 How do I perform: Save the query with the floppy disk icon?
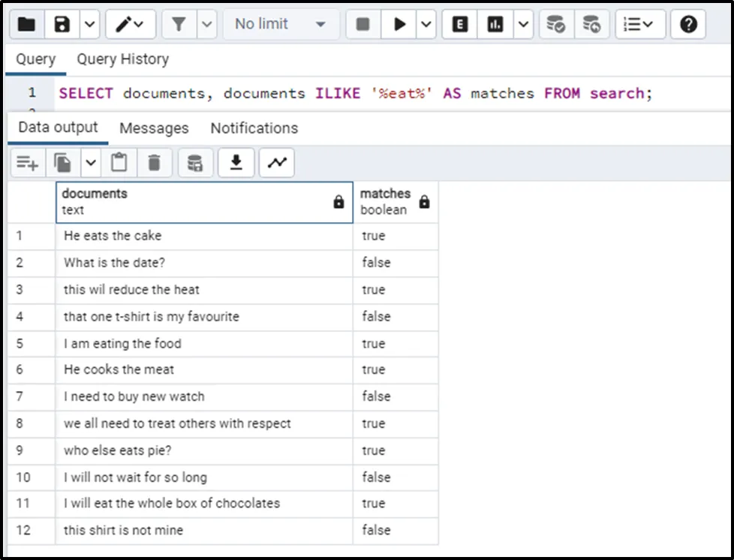[x=62, y=25]
